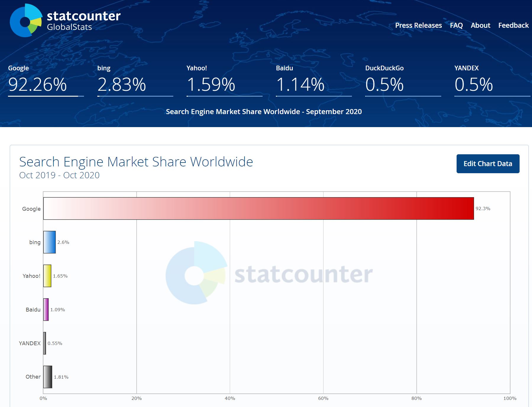Screen dimensions: 532x407
Task: Click the purple Baidu bar in chart
Action: [46, 309]
